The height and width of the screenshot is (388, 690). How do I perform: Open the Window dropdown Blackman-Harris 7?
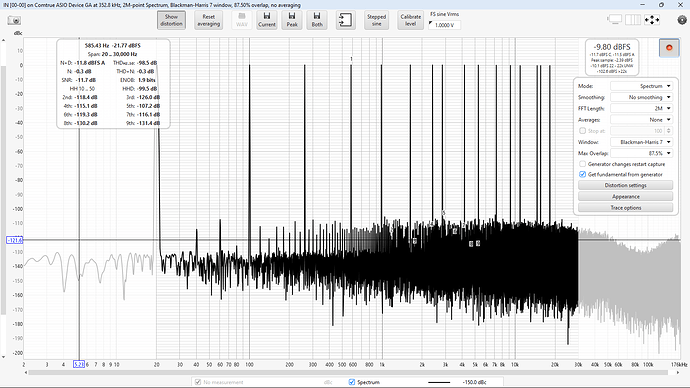pyautogui.click(x=641, y=142)
